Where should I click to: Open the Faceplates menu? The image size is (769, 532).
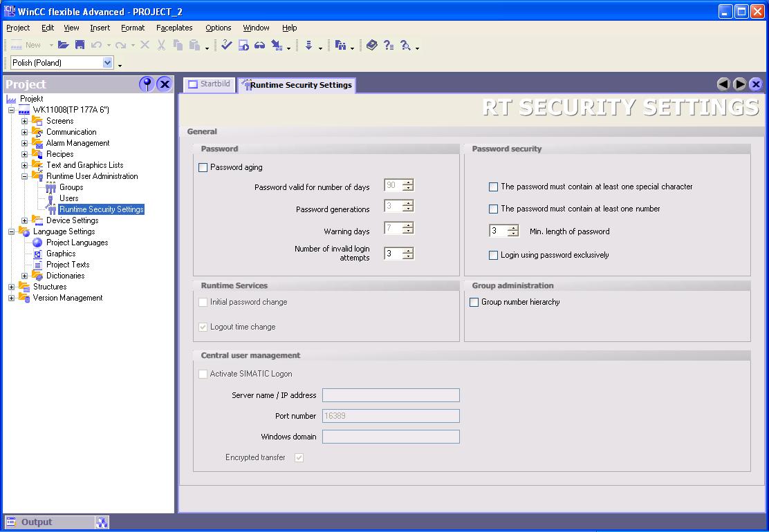174,28
